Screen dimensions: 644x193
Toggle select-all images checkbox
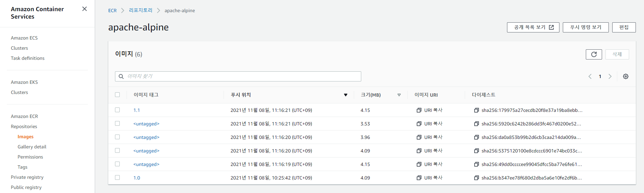click(x=117, y=95)
